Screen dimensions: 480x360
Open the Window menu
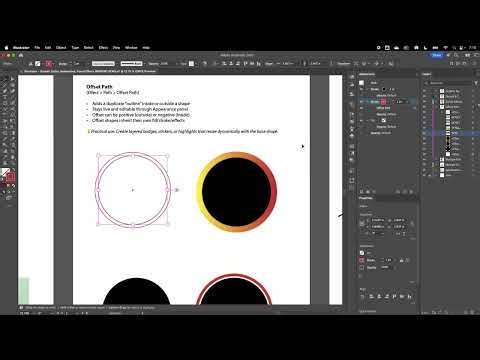131,48
